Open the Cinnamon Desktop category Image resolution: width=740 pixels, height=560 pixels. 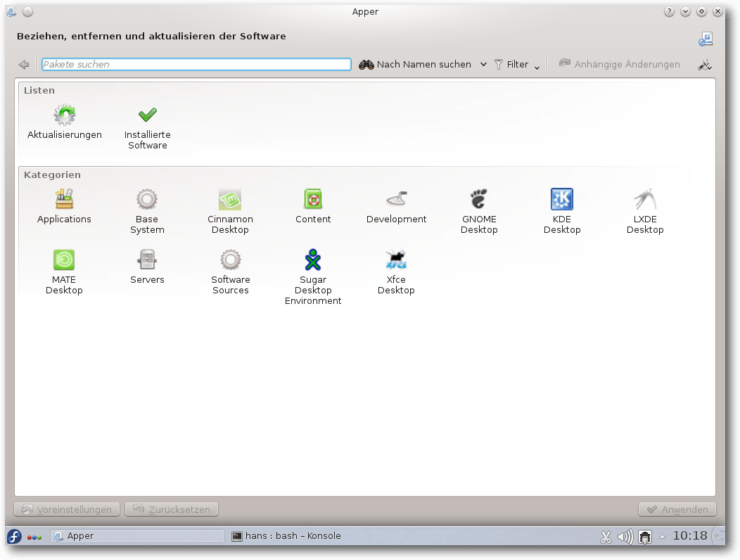[x=230, y=212]
